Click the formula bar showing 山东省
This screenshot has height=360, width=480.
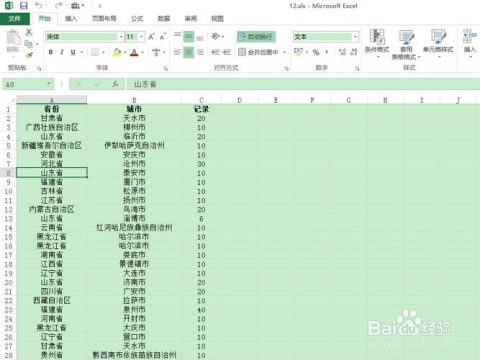(303, 84)
